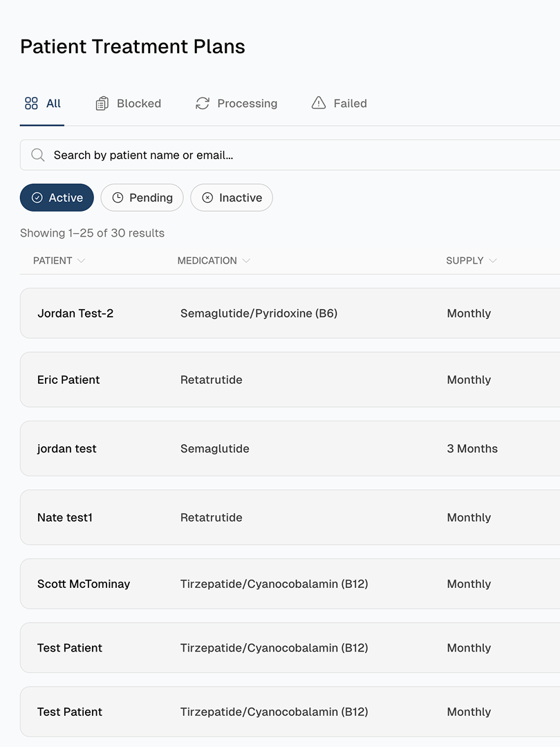Click Monthly supply for Scott McTominay
The height and width of the screenshot is (747, 560).
(469, 584)
